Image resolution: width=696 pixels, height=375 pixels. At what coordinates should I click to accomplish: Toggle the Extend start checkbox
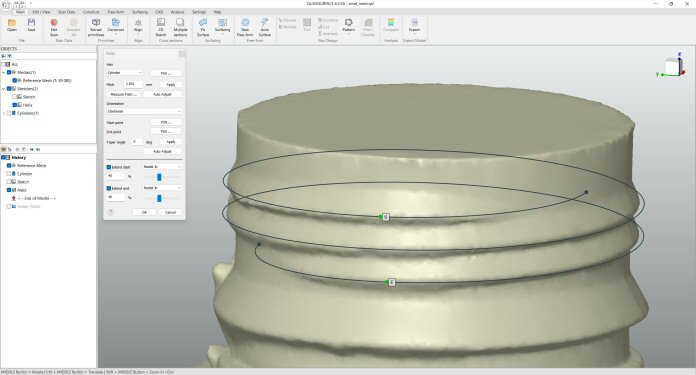coord(109,167)
